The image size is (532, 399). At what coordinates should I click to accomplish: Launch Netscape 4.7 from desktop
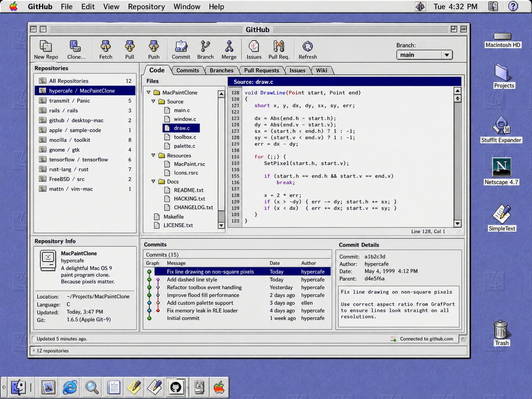point(501,168)
